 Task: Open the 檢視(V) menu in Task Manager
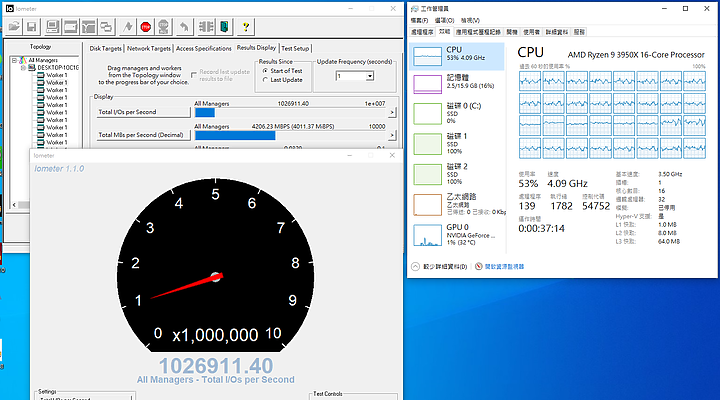470,21
